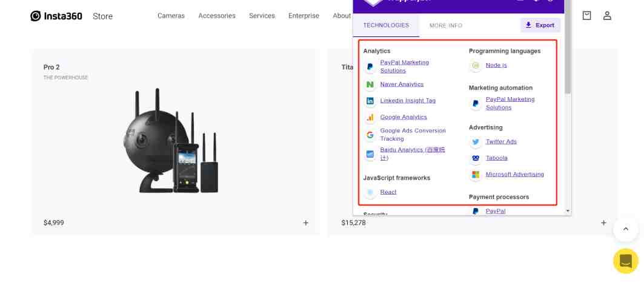Click the Export button
The image size is (644, 282).
click(x=540, y=25)
